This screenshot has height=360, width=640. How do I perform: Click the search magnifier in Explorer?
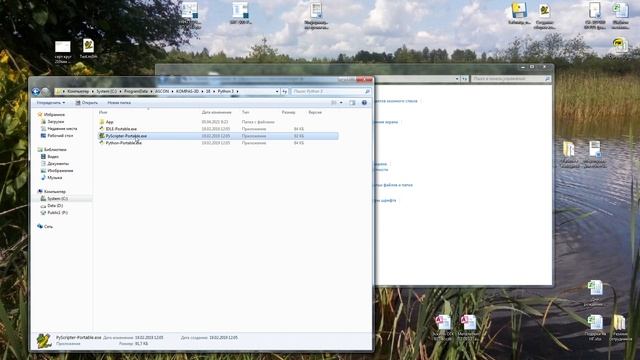[367, 91]
